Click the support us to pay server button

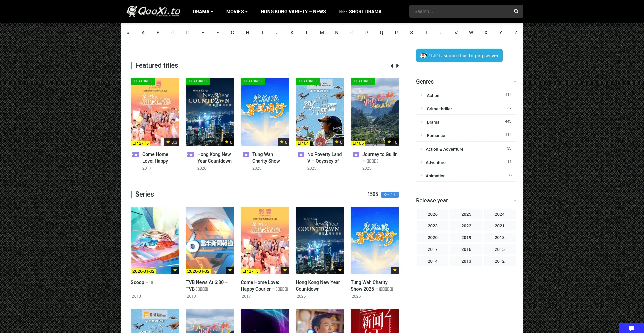click(x=459, y=56)
